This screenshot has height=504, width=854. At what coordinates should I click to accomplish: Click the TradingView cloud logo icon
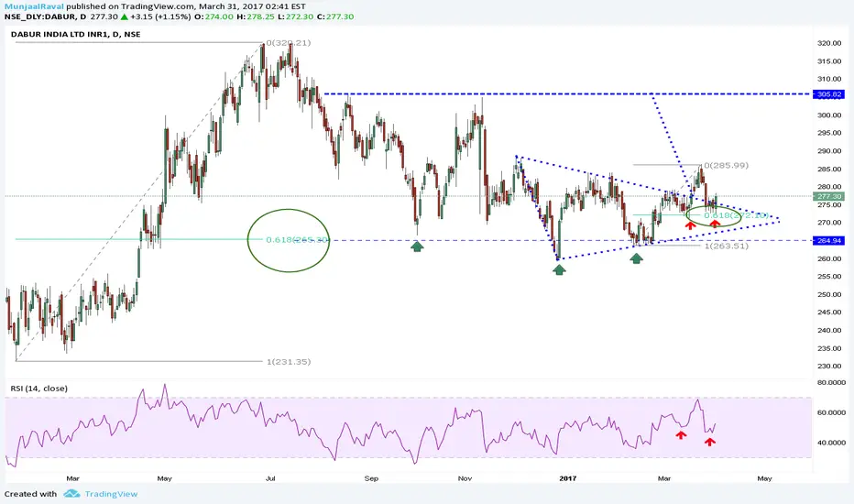(71, 494)
